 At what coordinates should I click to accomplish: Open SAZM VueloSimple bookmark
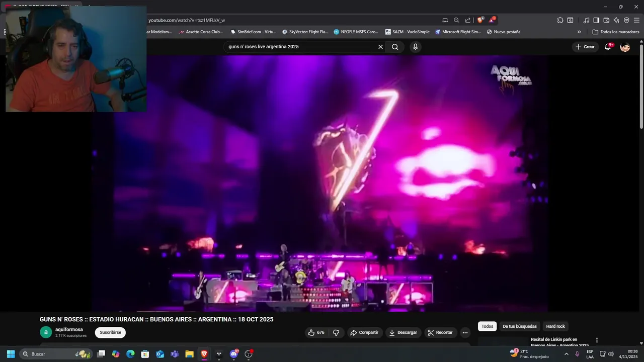pyautogui.click(x=408, y=32)
